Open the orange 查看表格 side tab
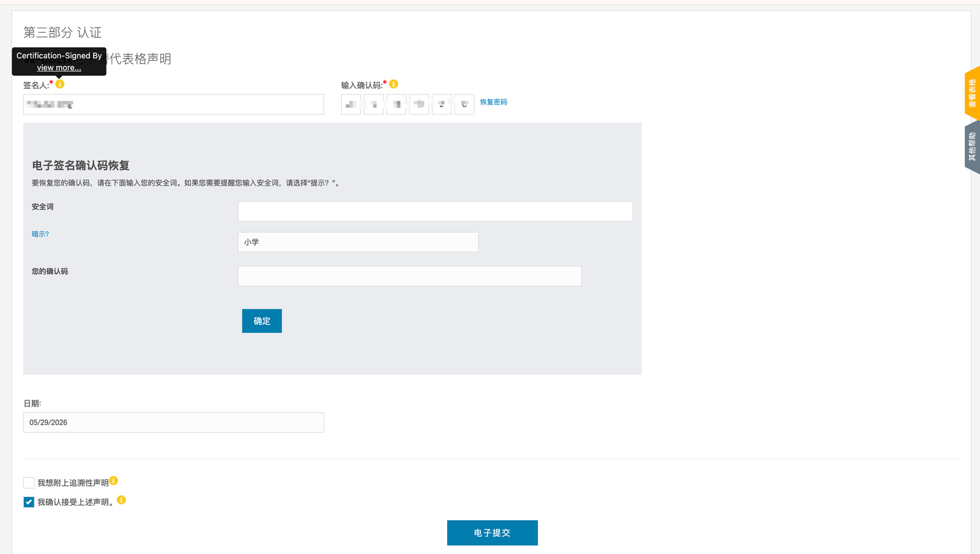980x554 pixels. pos(972,93)
